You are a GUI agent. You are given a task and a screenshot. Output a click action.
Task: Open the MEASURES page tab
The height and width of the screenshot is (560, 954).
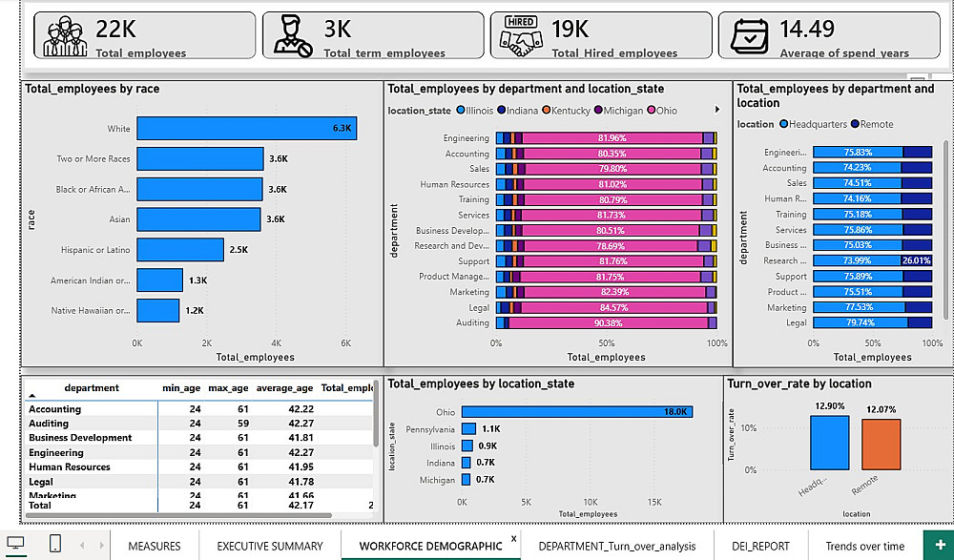click(x=155, y=546)
